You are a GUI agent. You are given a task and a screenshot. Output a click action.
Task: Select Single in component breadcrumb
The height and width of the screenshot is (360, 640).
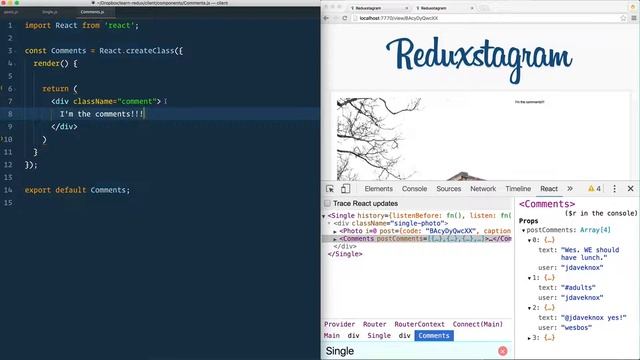pyautogui.click(x=379, y=336)
